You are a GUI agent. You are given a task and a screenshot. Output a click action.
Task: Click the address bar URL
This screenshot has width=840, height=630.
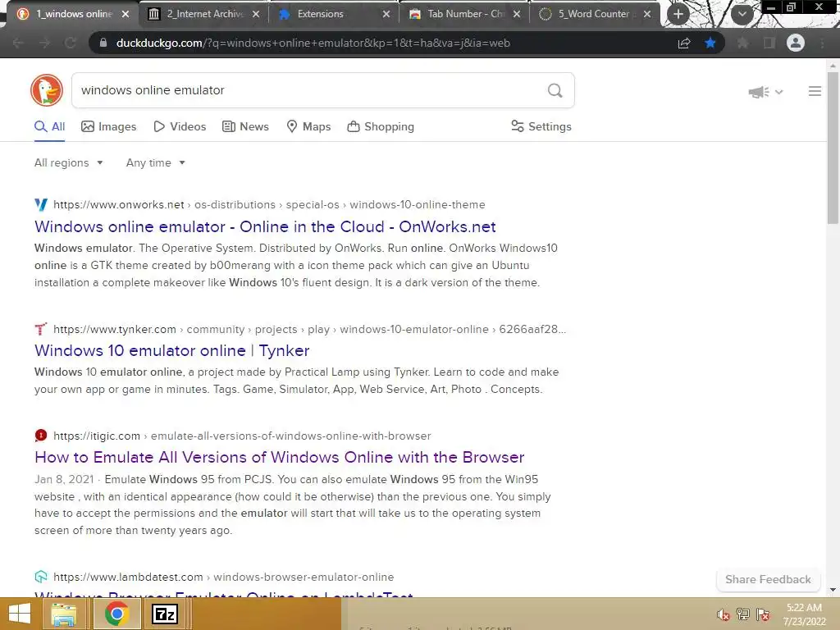[x=313, y=43]
